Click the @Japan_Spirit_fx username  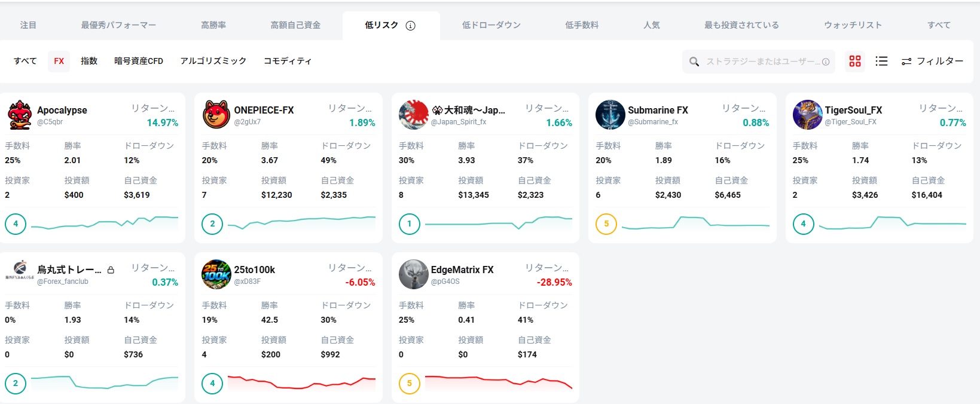pos(459,122)
